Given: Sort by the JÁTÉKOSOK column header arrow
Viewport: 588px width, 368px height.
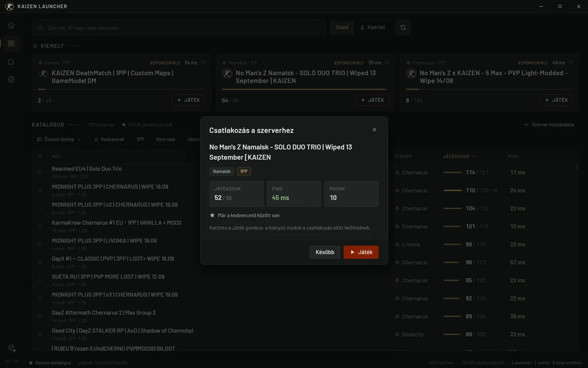Looking at the screenshot, I should coord(473,157).
